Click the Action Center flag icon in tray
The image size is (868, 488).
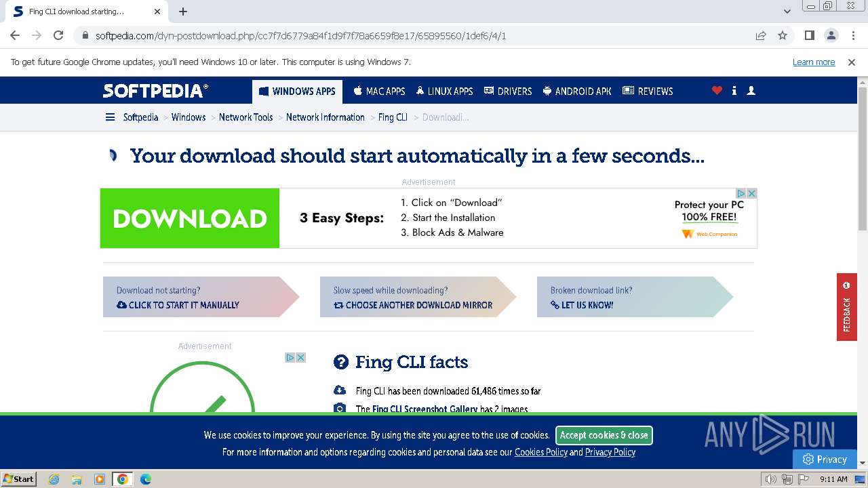pyautogui.click(x=802, y=479)
